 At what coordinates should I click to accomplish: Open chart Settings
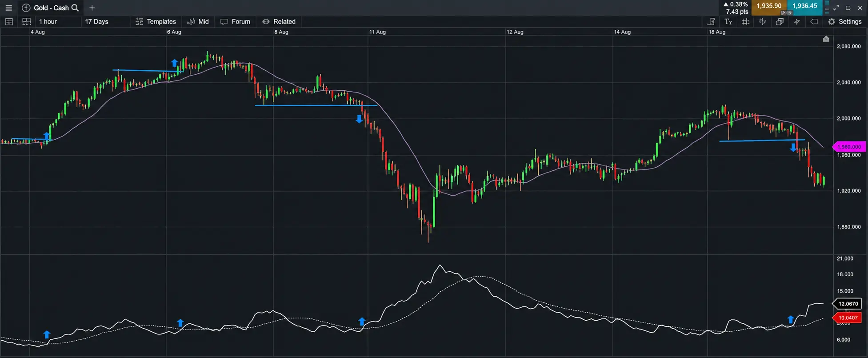pos(845,22)
